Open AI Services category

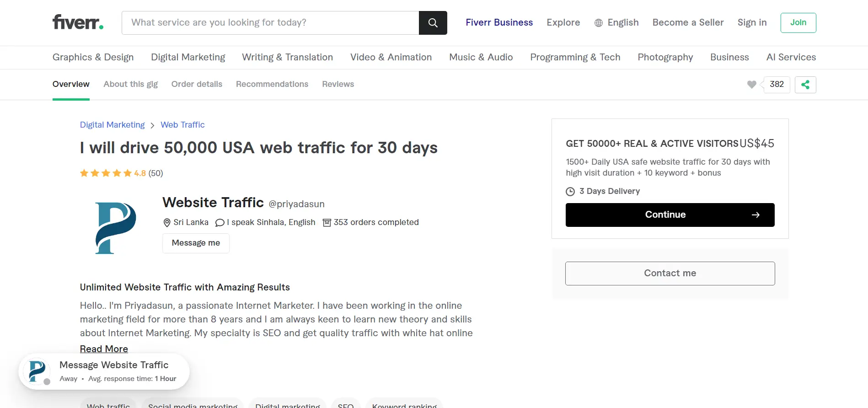coord(791,57)
